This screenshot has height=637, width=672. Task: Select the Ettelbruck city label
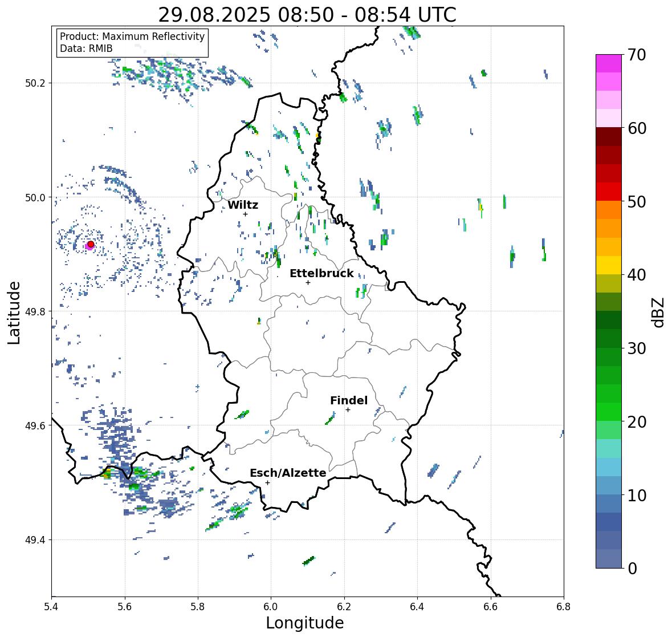coord(322,273)
